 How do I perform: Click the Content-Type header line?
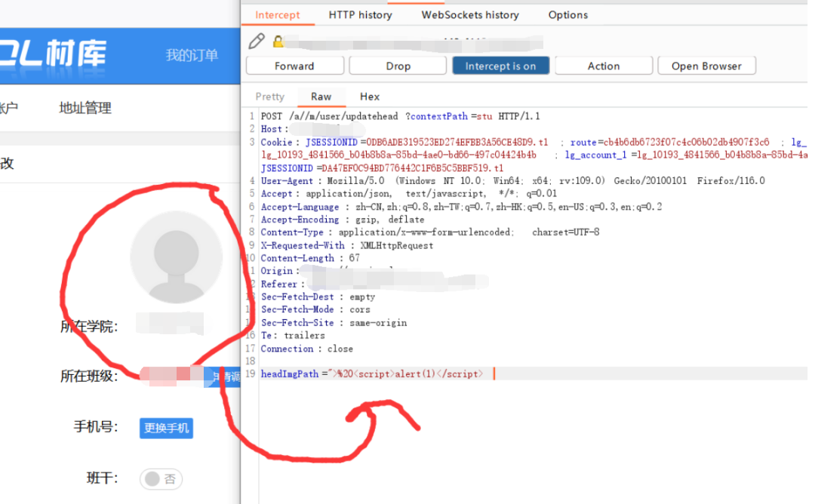coord(430,232)
